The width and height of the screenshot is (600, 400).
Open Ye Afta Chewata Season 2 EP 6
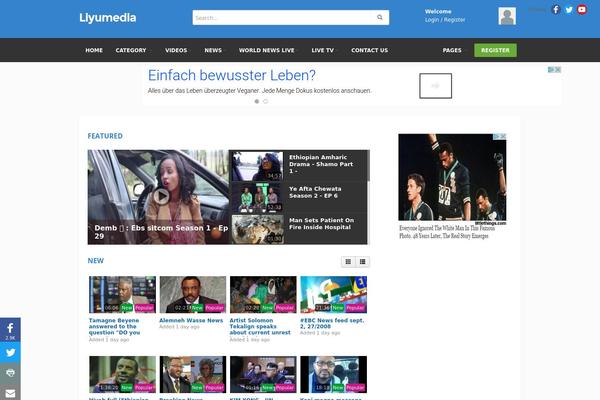[315, 192]
